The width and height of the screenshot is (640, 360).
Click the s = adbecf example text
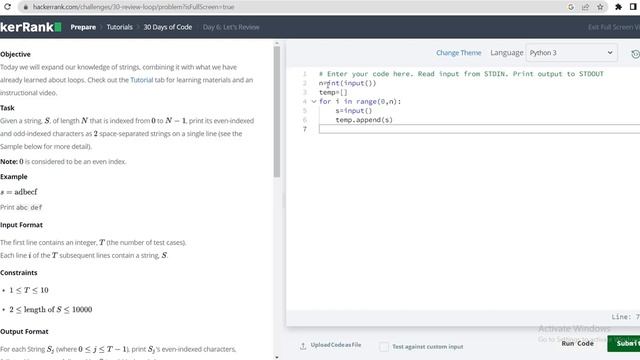(19, 192)
